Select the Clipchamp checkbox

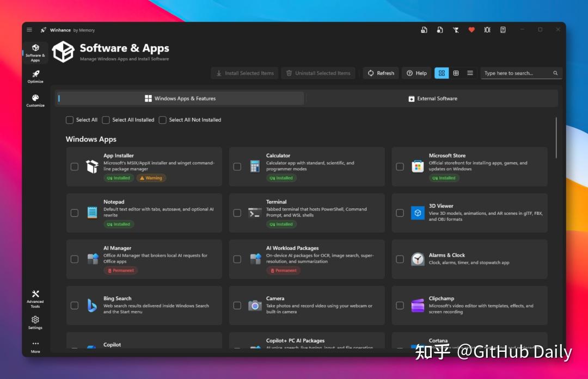pos(400,306)
